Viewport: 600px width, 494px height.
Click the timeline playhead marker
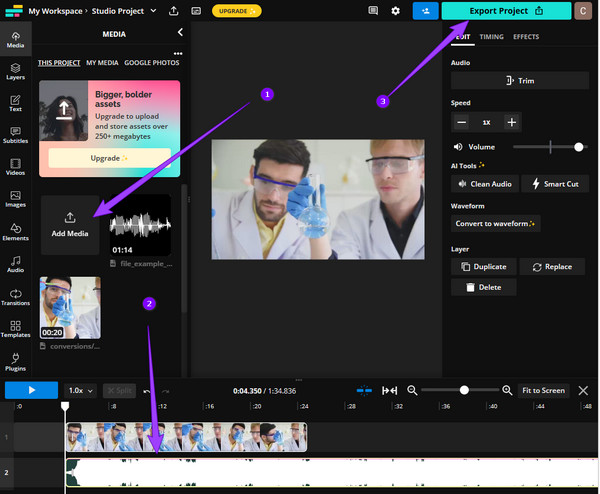tap(65, 406)
